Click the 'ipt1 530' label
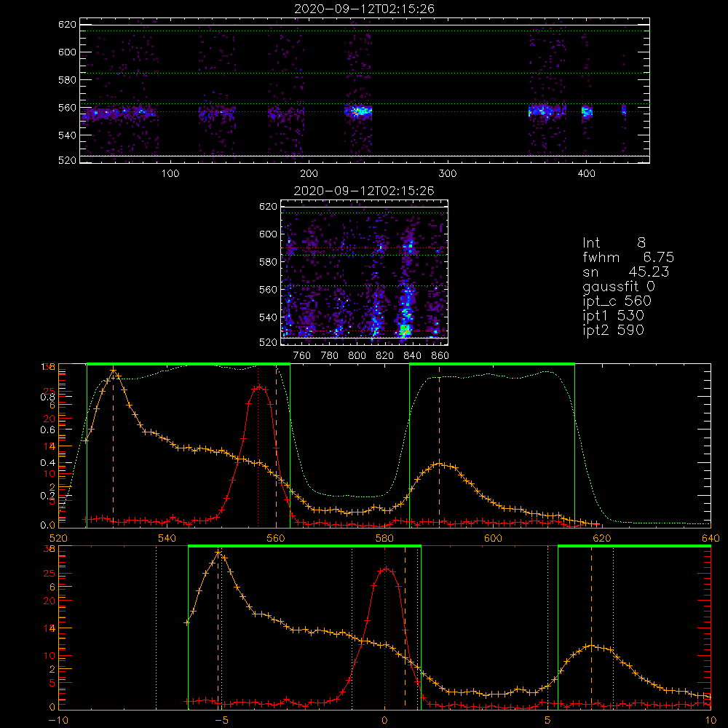The height and width of the screenshot is (728, 728). click(613, 316)
